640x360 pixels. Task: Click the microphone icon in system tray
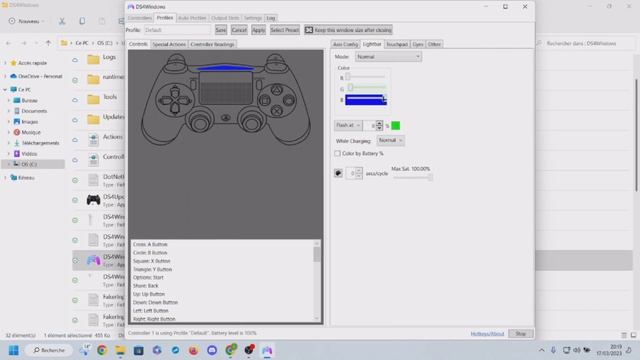click(553, 350)
